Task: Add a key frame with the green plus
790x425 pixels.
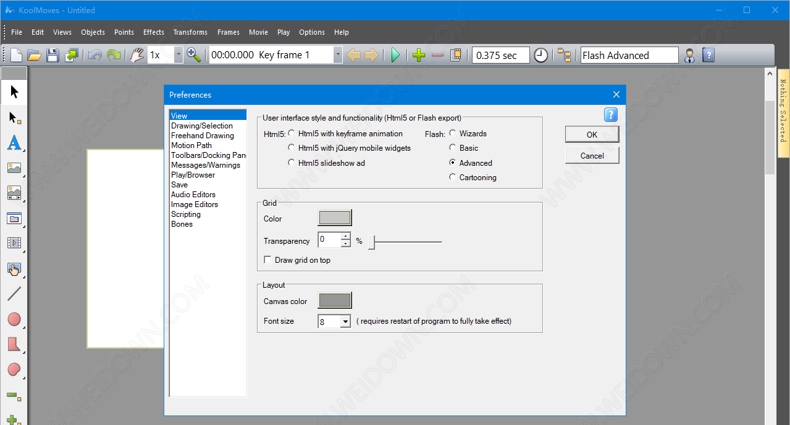Action: tap(419, 55)
